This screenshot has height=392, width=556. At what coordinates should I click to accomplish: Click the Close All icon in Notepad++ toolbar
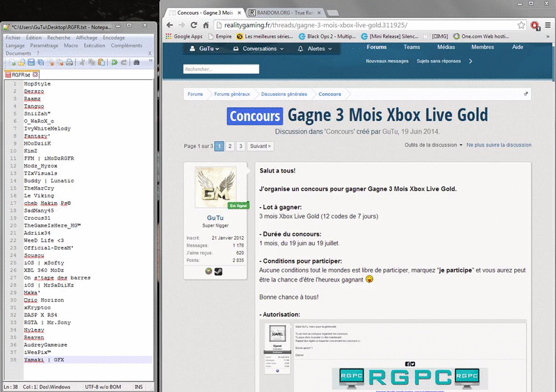[x=60, y=63]
